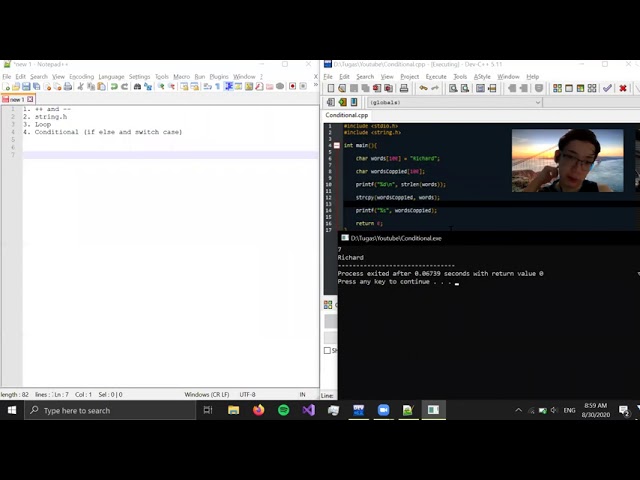
Task: Click Compile icon in Dev-C++ toolbar
Action: (557, 88)
